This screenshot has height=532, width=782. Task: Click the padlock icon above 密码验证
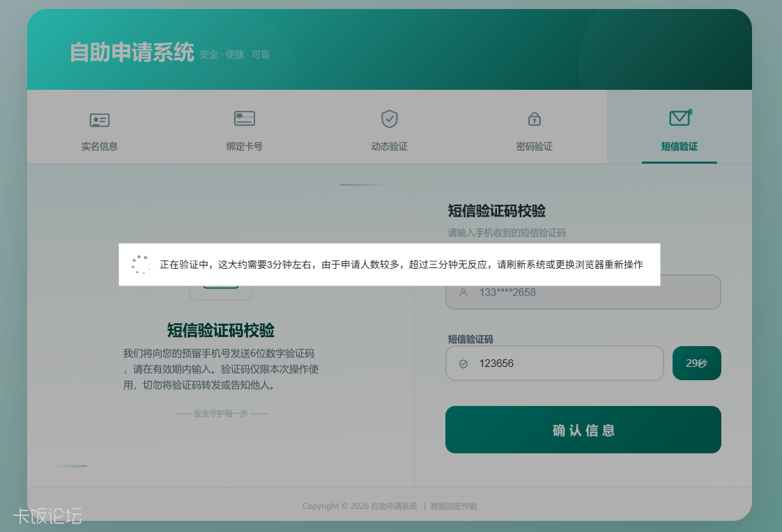[535, 119]
